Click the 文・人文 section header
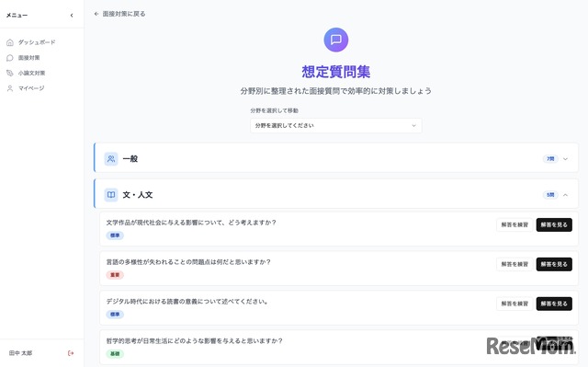Screen dimensions: 588x367 tap(336, 194)
